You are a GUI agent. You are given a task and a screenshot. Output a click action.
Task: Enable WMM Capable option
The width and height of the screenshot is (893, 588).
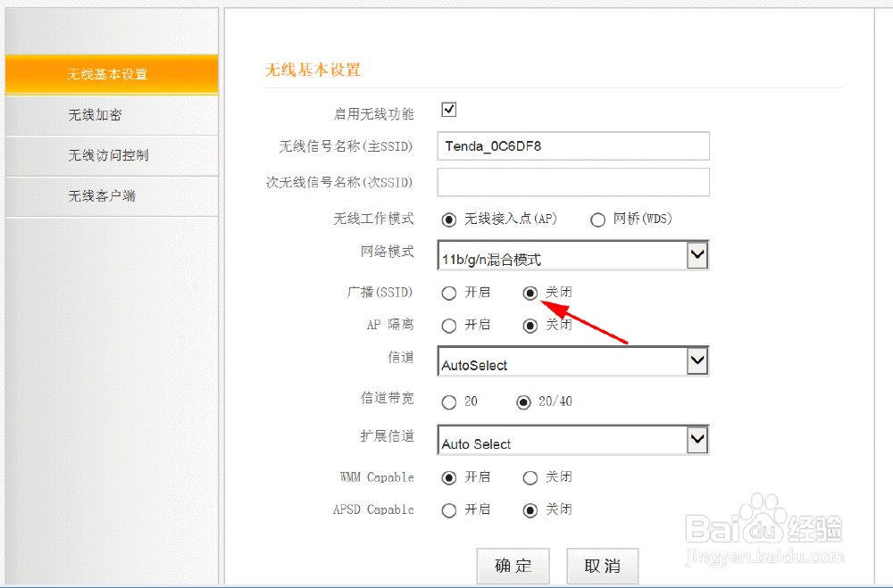pyautogui.click(x=449, y=477)
